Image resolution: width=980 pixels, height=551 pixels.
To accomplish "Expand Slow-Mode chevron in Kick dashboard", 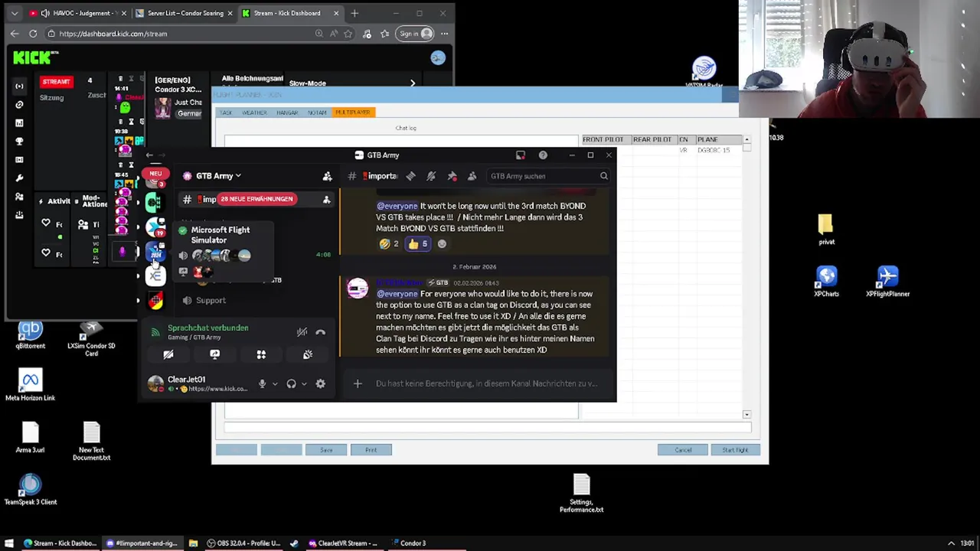I will click(413, 83).
